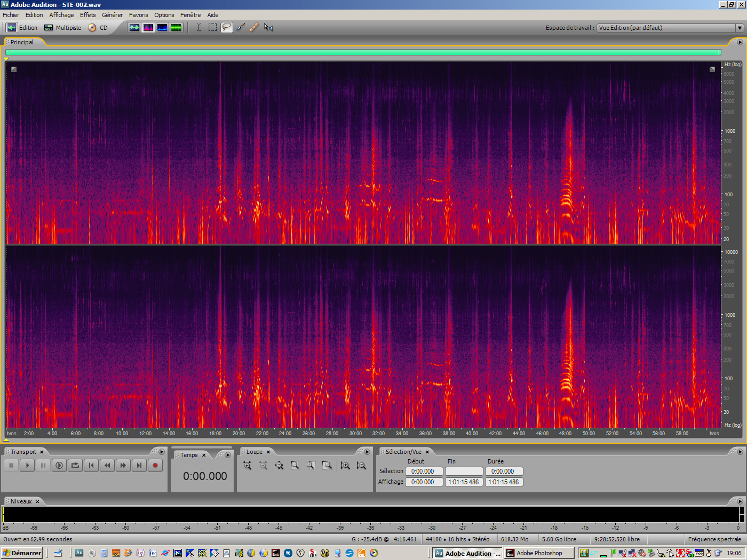This screenshot has height=560, width=747.
Task: Select the Effects Paintbrush tool
Action: 240,27
